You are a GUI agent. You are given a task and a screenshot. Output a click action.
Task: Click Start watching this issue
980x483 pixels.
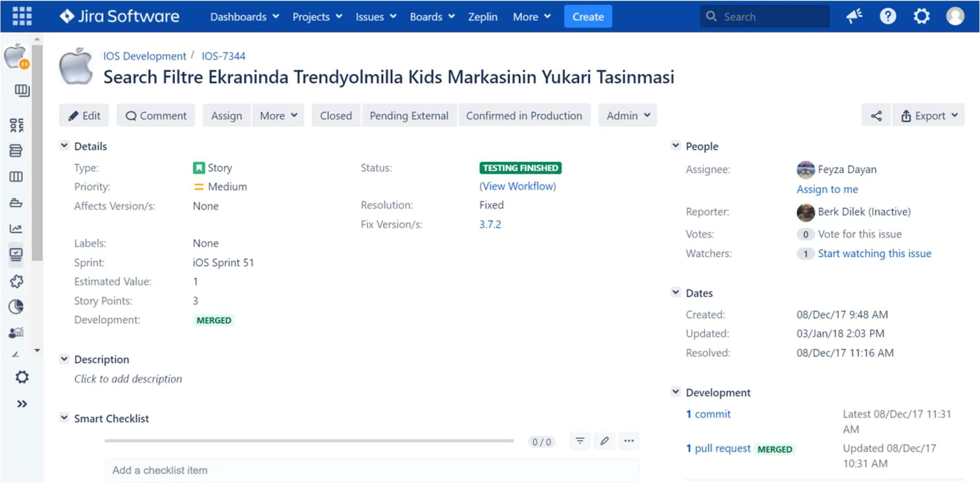874,254
